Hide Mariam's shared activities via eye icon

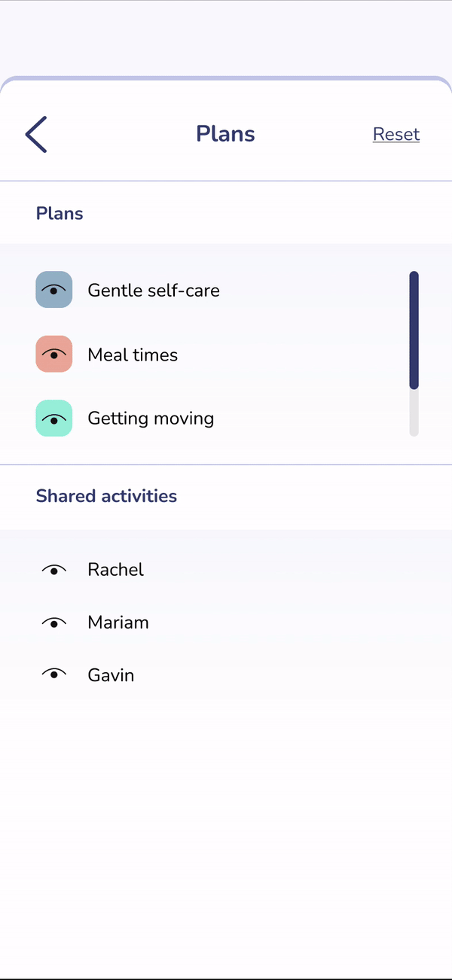(x=54, y=622)
